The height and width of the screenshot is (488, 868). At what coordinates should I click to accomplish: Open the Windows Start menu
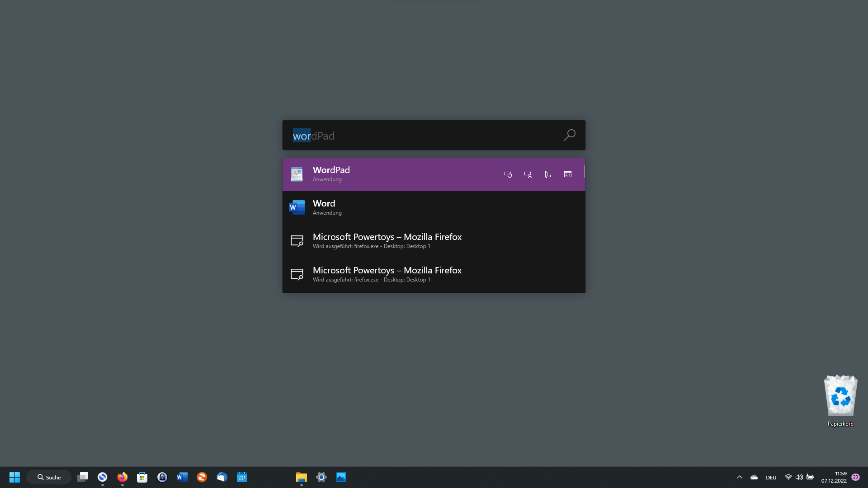pyautogui.click(x=15, y=477)
